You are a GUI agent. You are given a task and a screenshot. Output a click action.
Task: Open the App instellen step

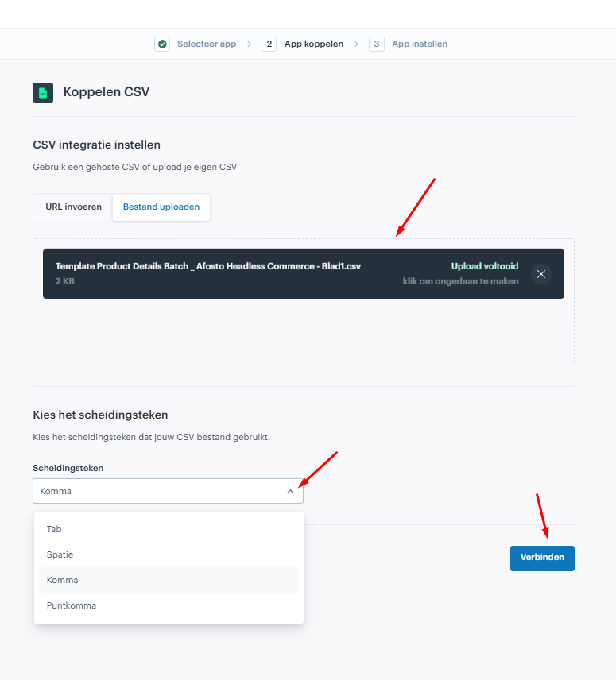coord(420,44)
